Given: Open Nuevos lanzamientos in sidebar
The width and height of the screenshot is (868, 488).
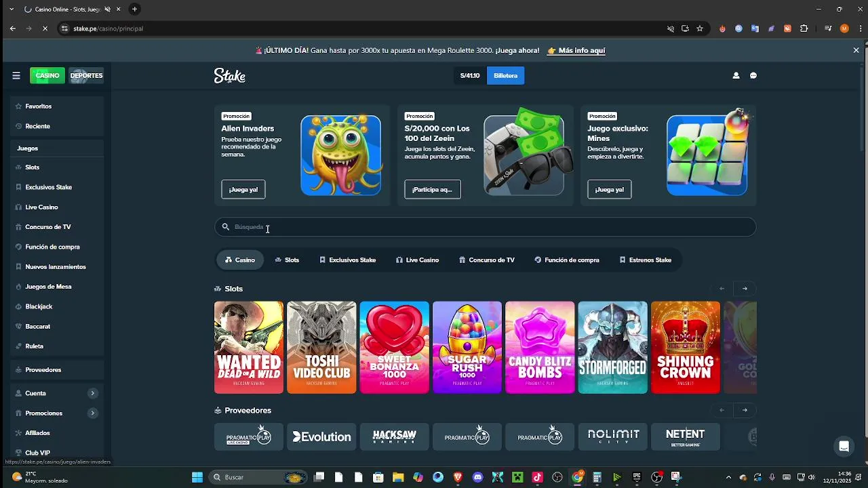Looking at the screenshot, I should click(x=58, y=266).
